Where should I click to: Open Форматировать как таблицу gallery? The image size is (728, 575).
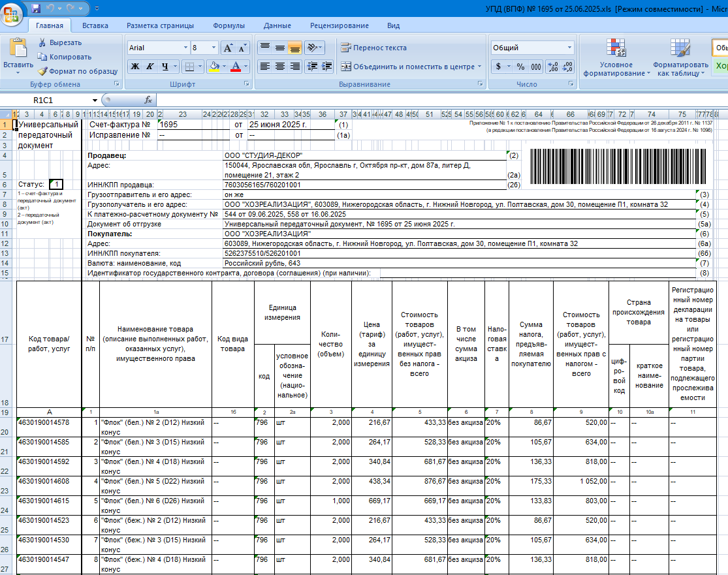click(x=680, y=57)
